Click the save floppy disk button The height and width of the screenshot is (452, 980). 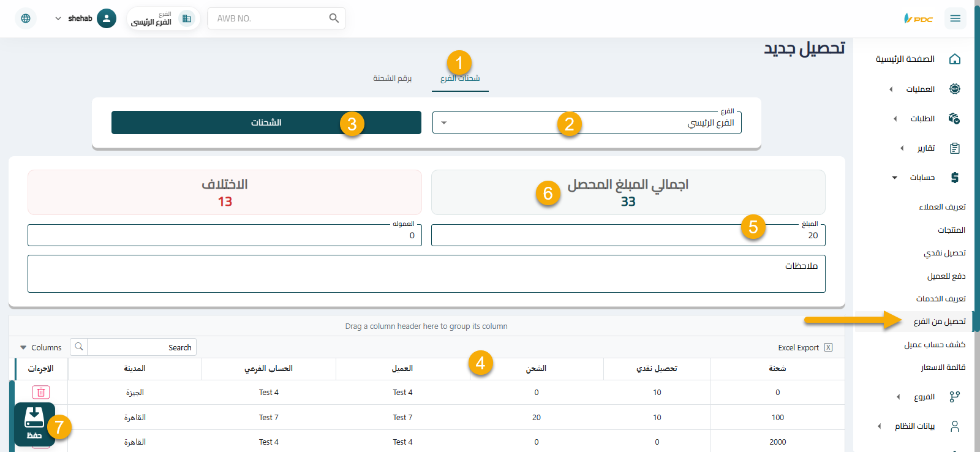(x=34, y=424)
